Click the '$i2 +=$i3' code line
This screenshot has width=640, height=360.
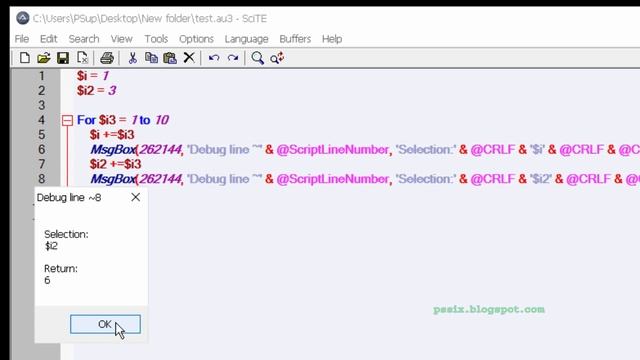pos(116,164)
